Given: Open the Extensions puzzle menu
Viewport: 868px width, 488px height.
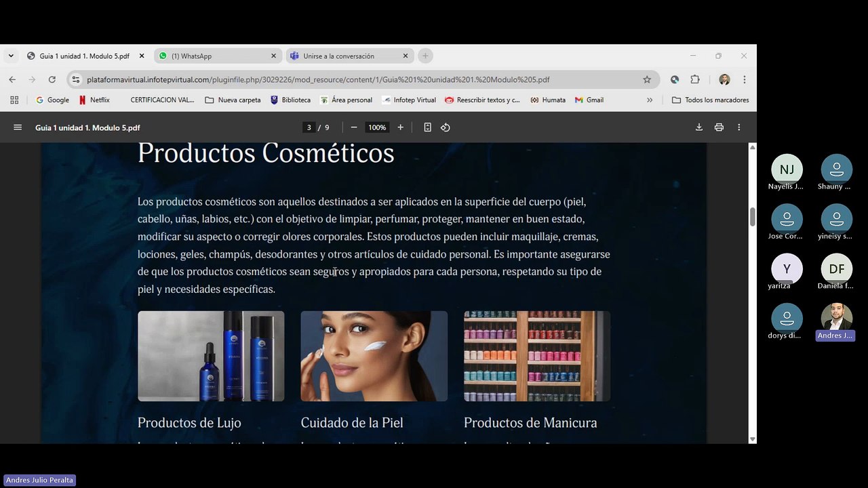Looking at the screenshot, I should [x=695, y=79].
